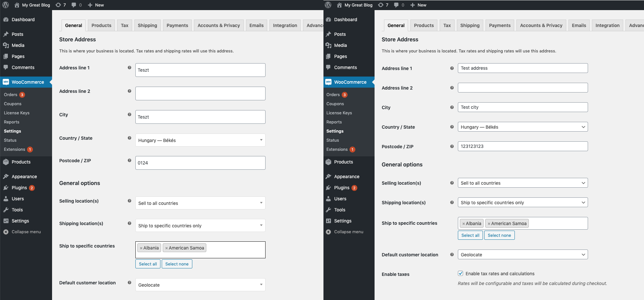Open the Products icon in the sidebar

pos(6,162)
